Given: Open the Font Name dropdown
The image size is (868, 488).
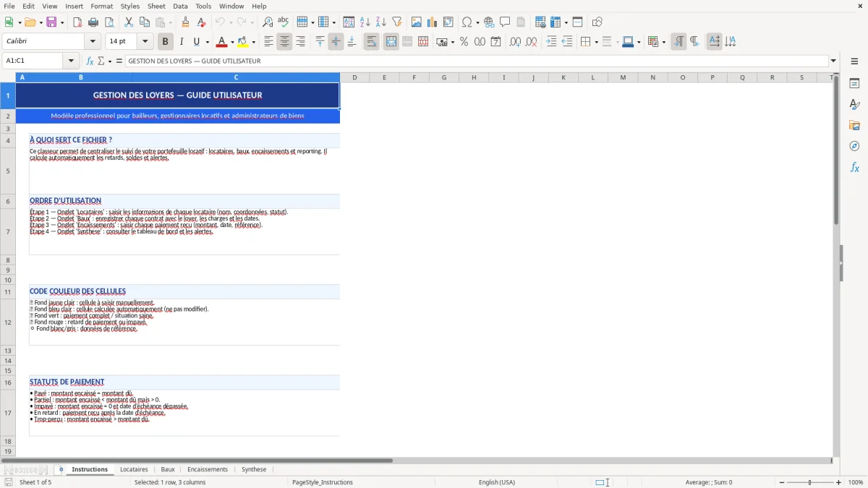Looking at the screenshot, I should tap(92, 41).
